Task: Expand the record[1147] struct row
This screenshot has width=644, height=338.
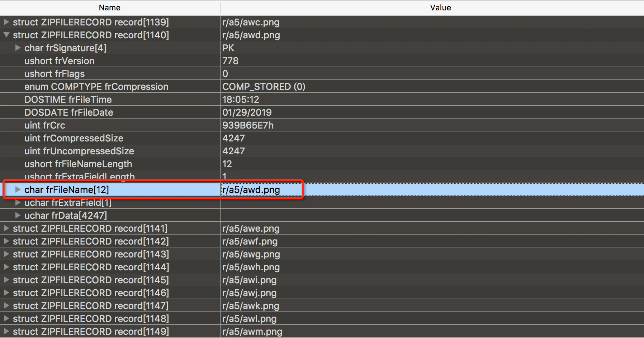Action: [6, 305]
